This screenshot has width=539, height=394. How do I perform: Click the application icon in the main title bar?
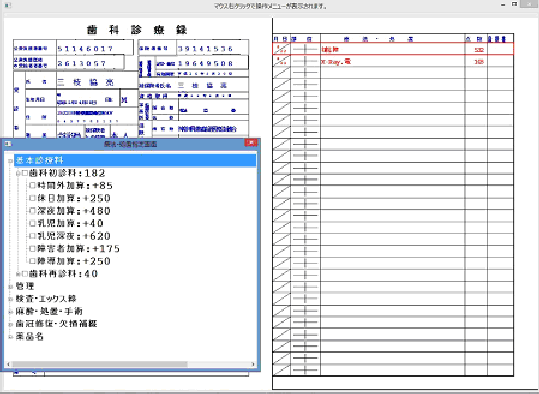[x=7, y=5]
